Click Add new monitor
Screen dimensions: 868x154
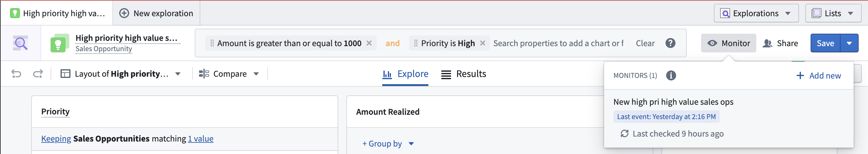click(818, 75)
